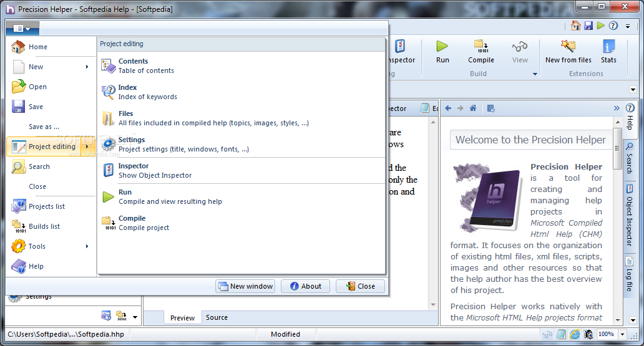Click the dropdown arrow below the ribbon
644x346 pixels.
pyautogui.click(x=633, y=90)
